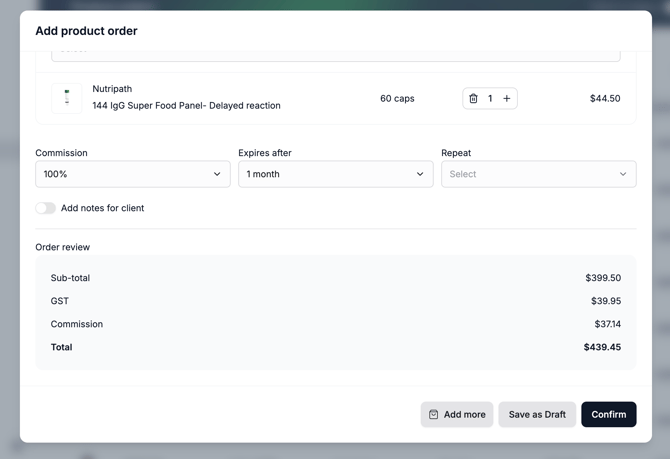The height and width of the screenshot is (459, 670).
Task: Open the Expires after 1 month dropdown
Action: [336, 174]
